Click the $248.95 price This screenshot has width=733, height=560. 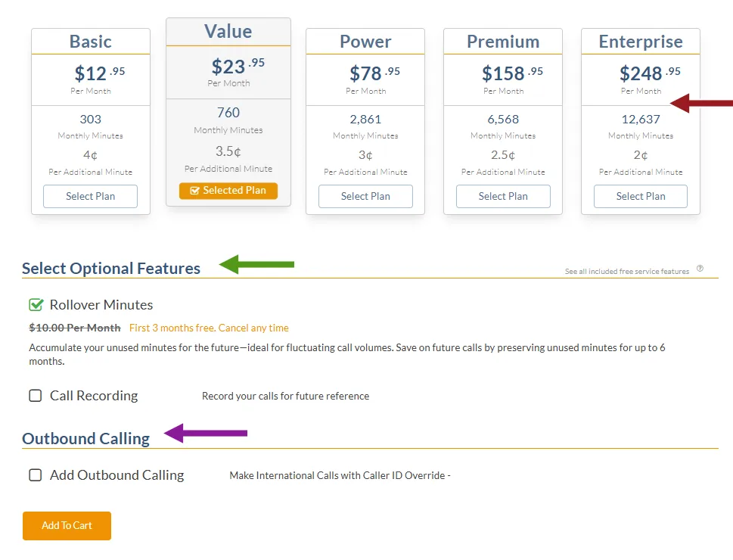pos(650,73)
